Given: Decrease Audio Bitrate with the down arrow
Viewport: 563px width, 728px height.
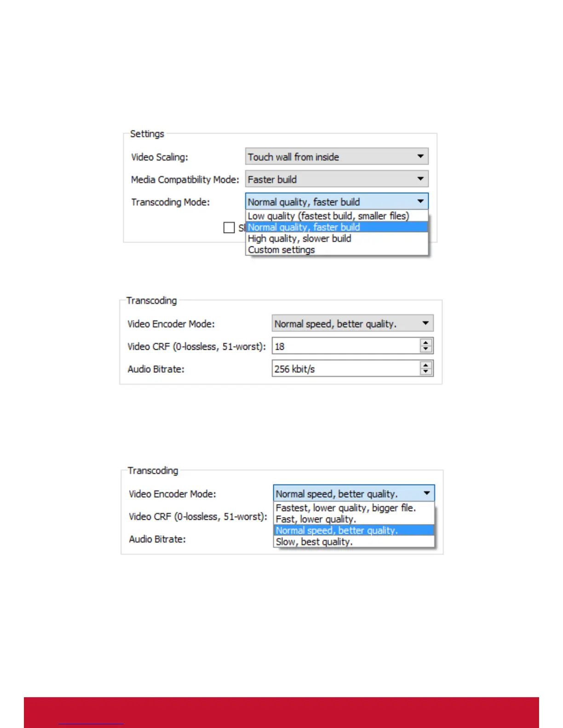Looking at the screenshot, I should (x=426, y=371).
